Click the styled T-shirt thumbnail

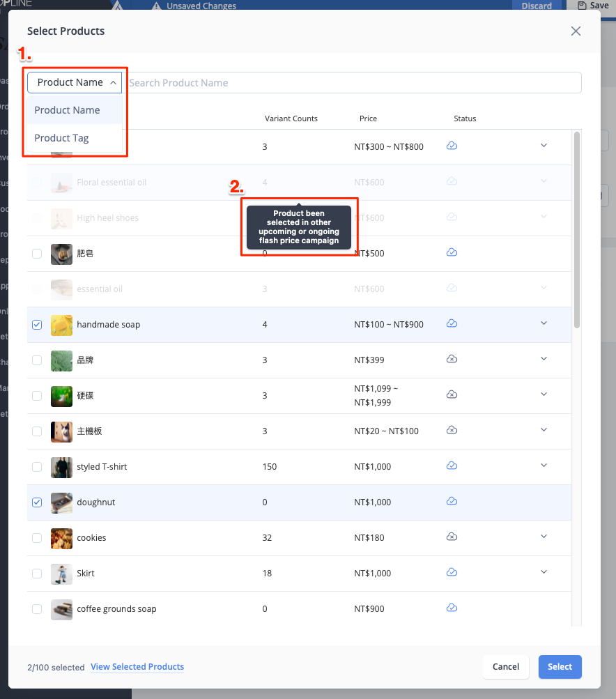(x=61, y=468)
